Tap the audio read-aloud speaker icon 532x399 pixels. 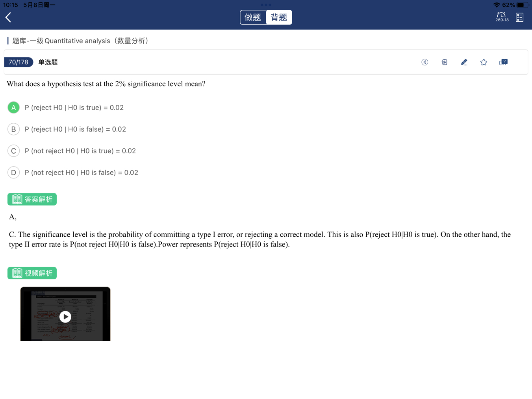point(424,62)
